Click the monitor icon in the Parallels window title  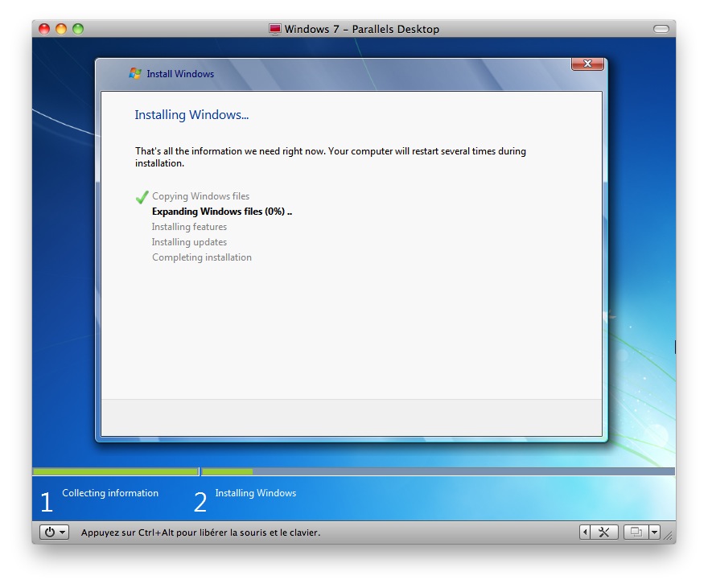[x=276, y=29]
